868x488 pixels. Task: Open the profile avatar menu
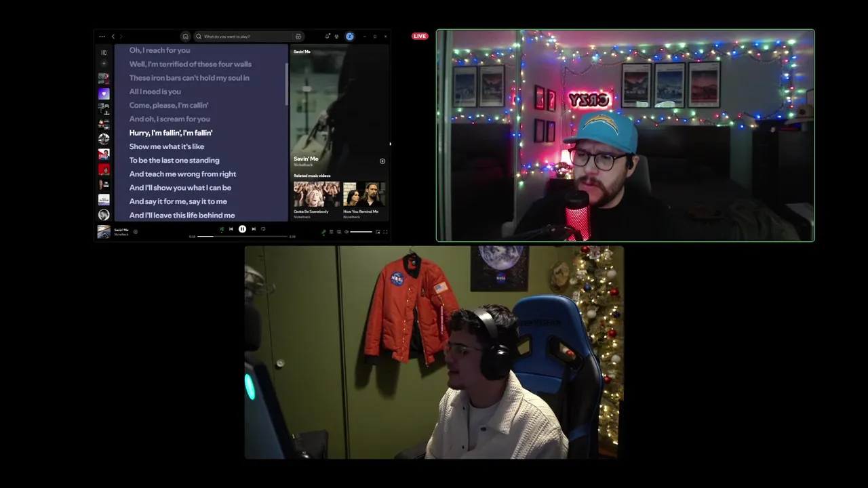coord(350,37)
